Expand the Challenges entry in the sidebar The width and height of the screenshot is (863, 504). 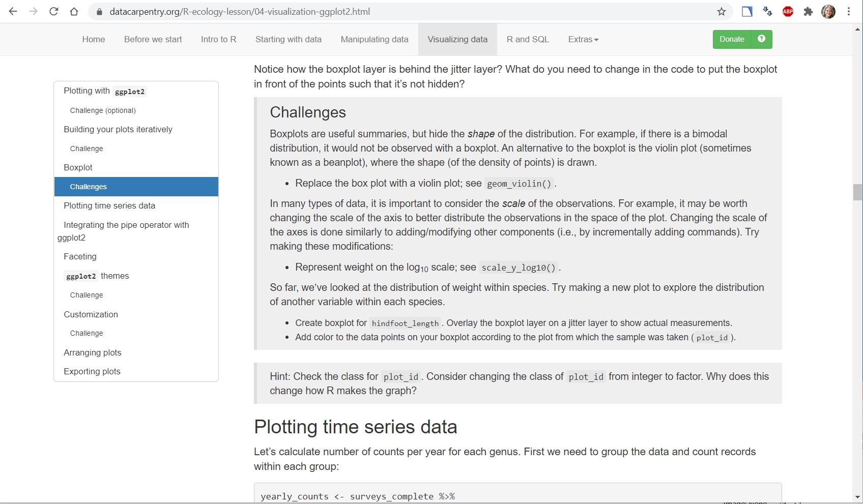(88, 187)
